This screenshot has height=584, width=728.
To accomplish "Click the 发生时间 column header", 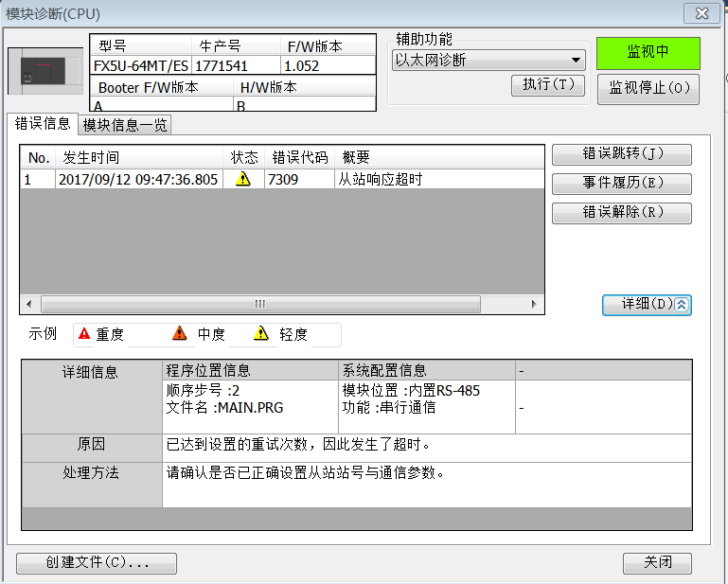I will [139, 157].
